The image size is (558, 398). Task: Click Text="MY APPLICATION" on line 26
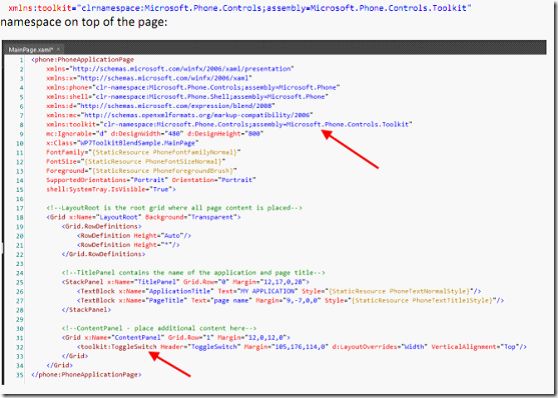click(x=257, y=291)
